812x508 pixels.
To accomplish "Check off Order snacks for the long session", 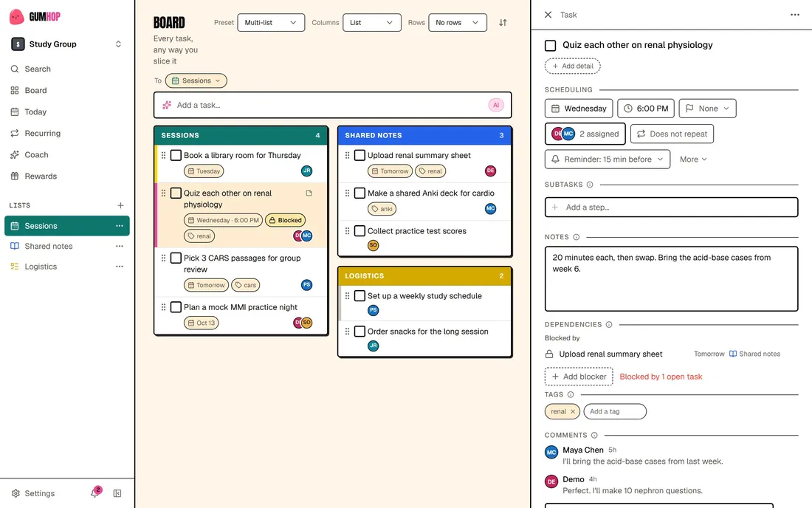I will [x=360, y=332].
